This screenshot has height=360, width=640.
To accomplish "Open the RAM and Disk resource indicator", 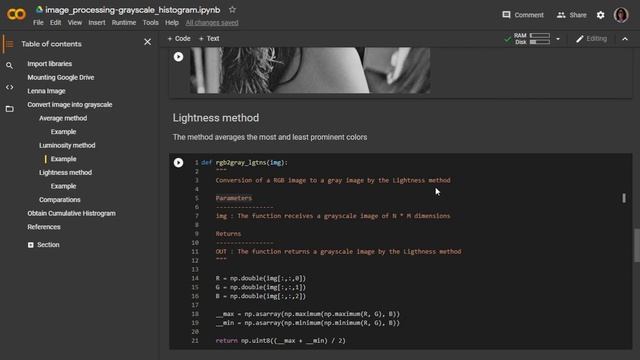I will click(x=532, y=39).
